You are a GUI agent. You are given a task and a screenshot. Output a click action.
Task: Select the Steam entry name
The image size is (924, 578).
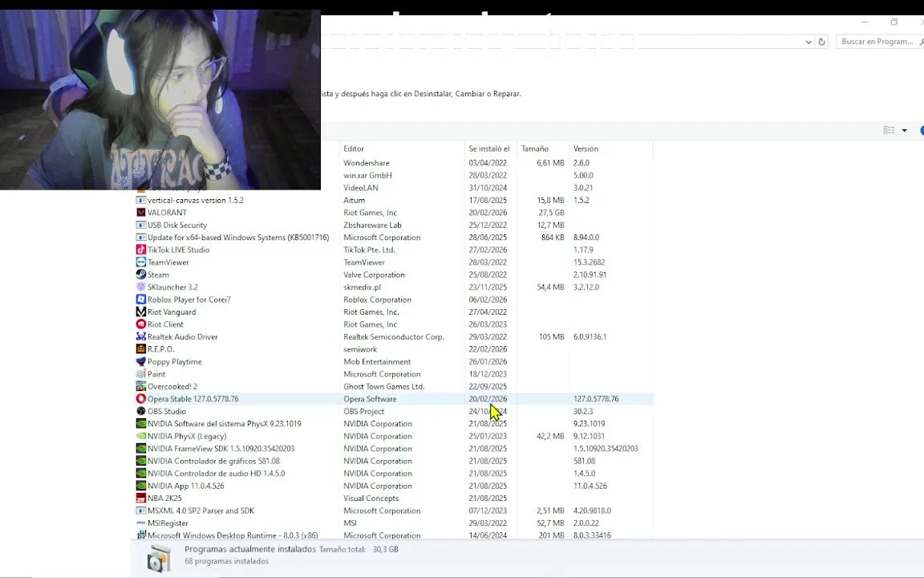click(x=158, y=275)
